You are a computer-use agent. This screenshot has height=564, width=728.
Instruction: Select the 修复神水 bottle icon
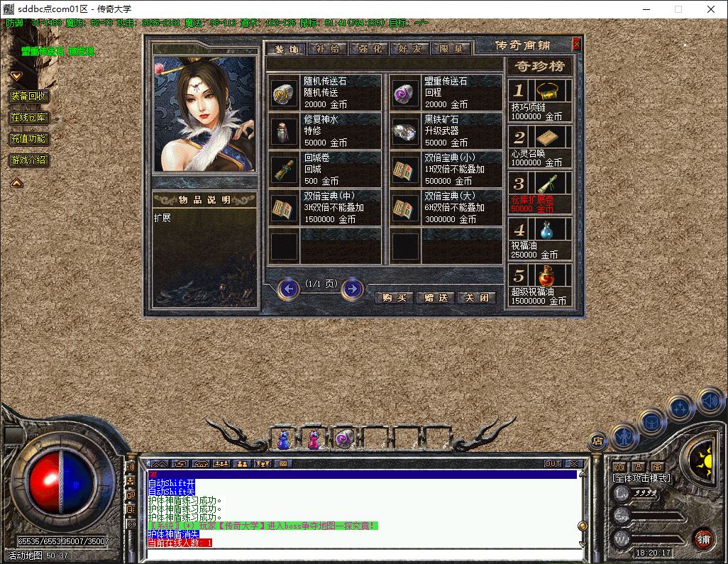point(284,131)
